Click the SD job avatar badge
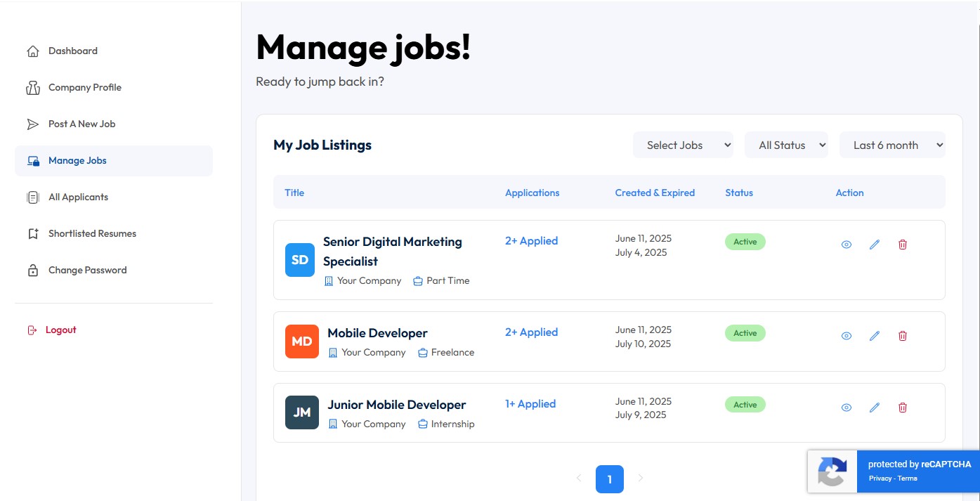 click(x=300, y=260)
